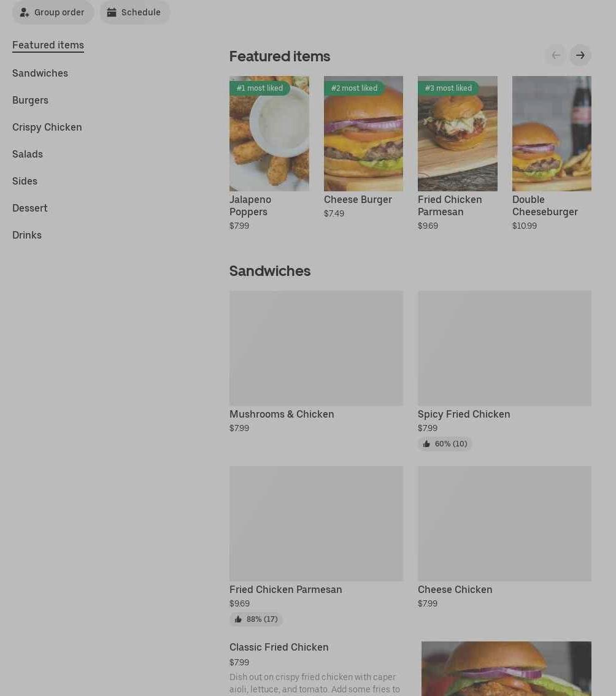Click the Schedule calendar icon

point(112,12)
